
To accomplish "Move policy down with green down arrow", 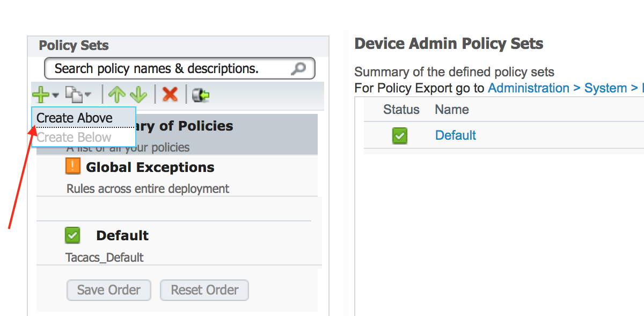I will (x=138, y=95).
